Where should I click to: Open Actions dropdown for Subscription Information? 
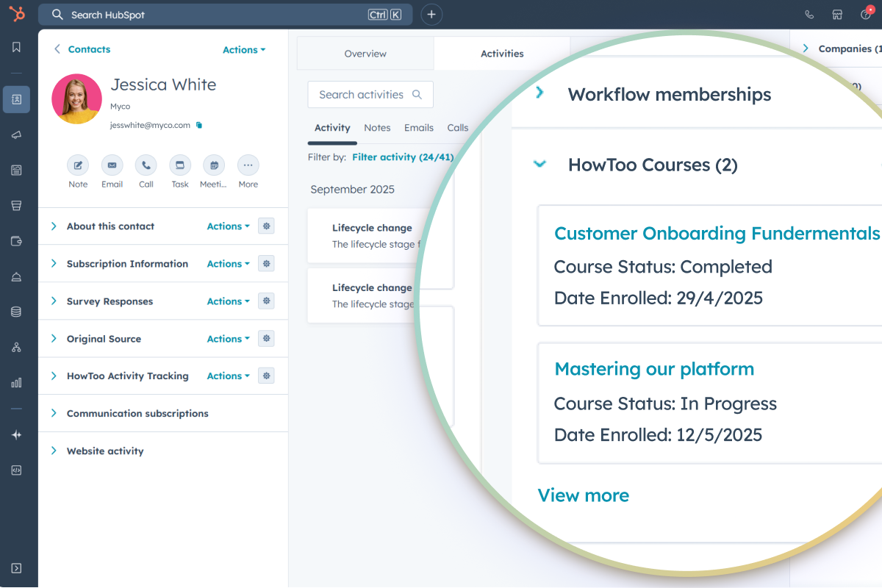[229, 264]
